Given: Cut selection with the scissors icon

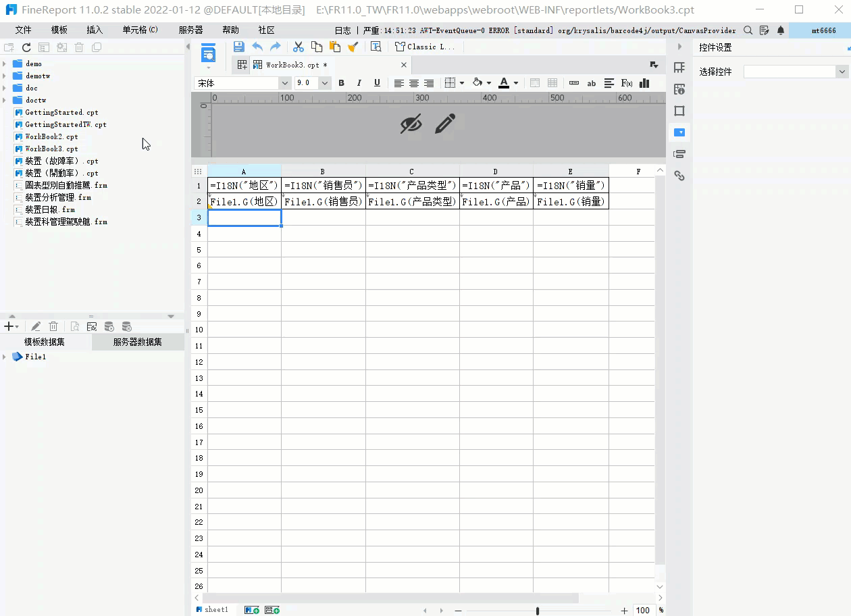Looking at the screenshot, I should (298, 47).
